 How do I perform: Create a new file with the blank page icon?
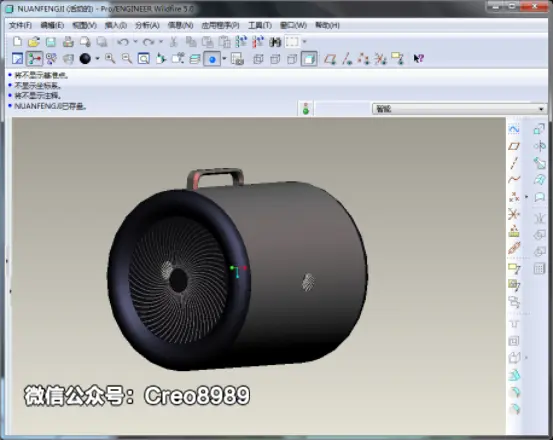pyautogui.click(x=17, y=42)
